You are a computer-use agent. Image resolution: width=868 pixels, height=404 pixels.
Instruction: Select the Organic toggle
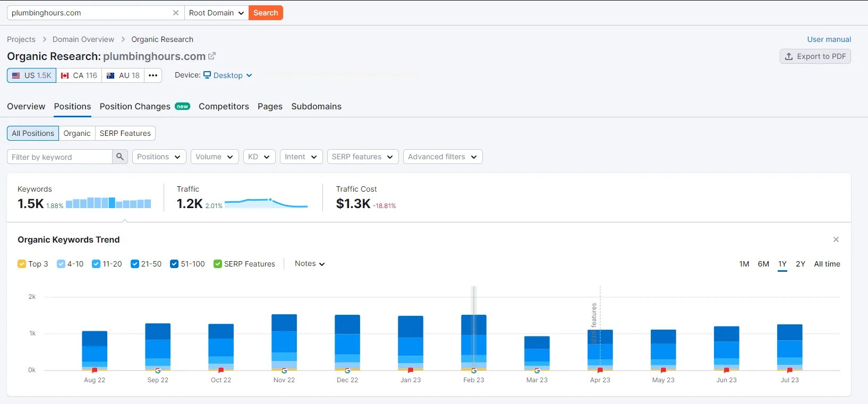click(x=77, y=133)
